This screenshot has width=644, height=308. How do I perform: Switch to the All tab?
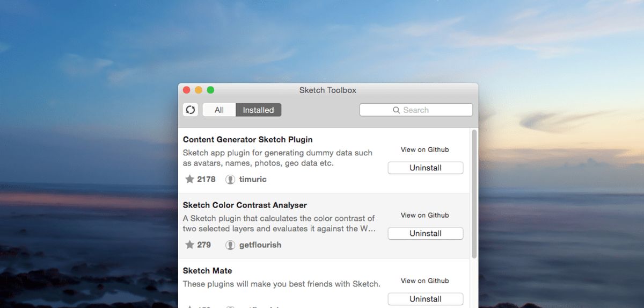pos(219,110)
